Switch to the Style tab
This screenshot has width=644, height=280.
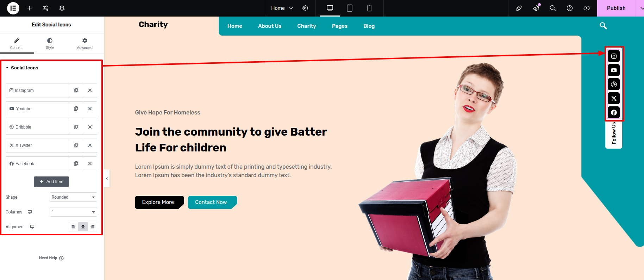50,44
